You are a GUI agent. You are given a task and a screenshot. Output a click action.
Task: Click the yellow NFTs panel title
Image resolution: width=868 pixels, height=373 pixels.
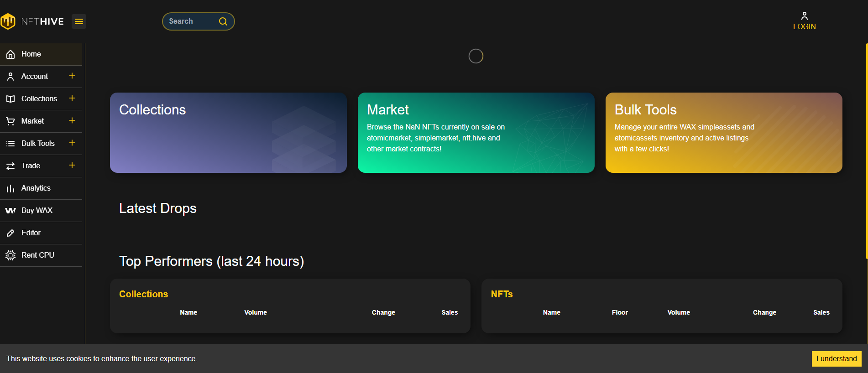coord(502,294)
